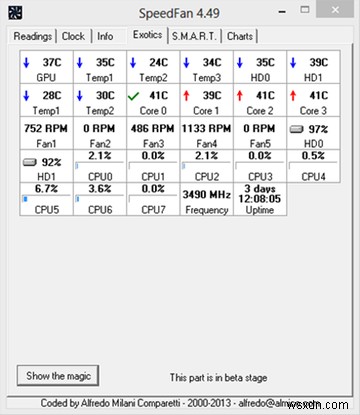This screenshot has width=360, height=415.
Task: Minimize the SpeedFan window
Action: [x=282, y=12]
